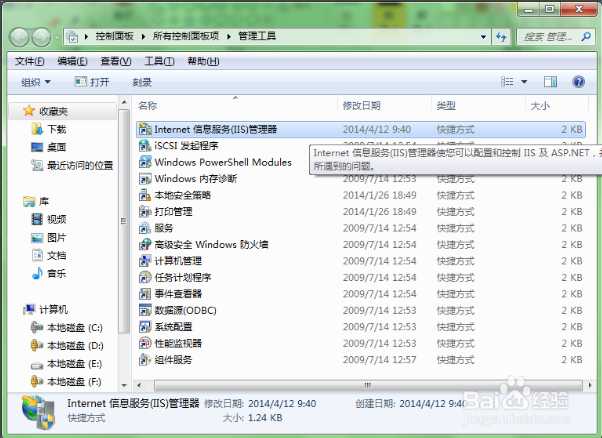The height and width of the screenshot is (438, 602).
Task: Click the 性能监视器 icon
Action: [x=145, y=343]
